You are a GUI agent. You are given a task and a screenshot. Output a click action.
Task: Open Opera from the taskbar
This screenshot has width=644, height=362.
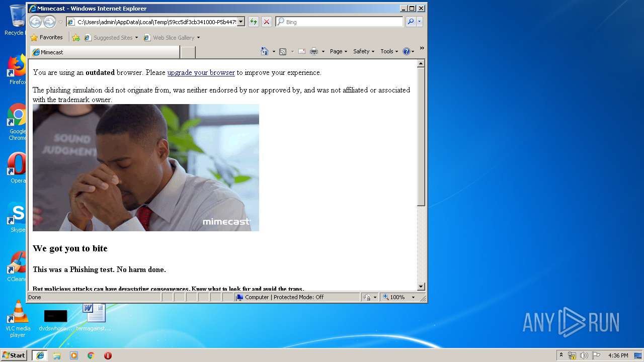pos(108,355)
